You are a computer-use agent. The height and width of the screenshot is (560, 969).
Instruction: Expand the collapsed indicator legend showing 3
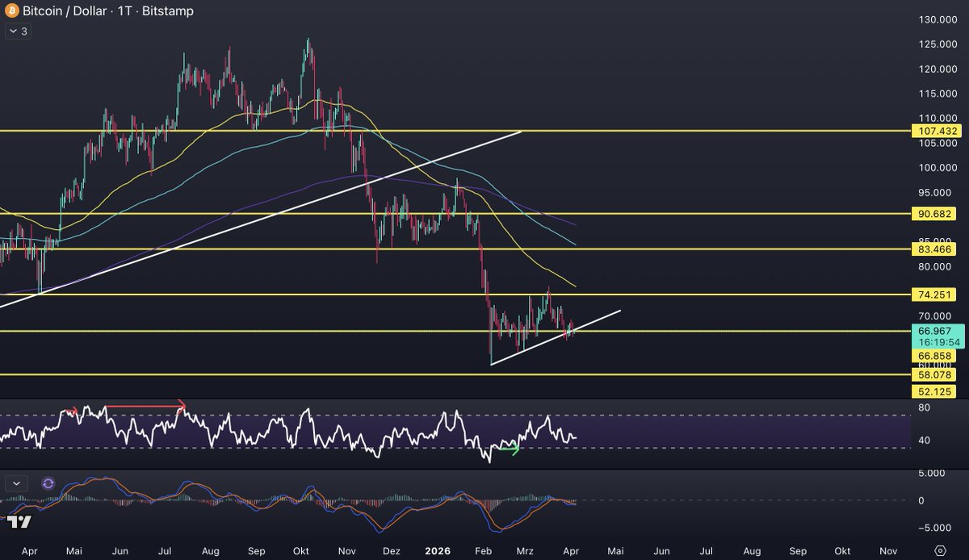pyautogui.click(x=18, y=31)
